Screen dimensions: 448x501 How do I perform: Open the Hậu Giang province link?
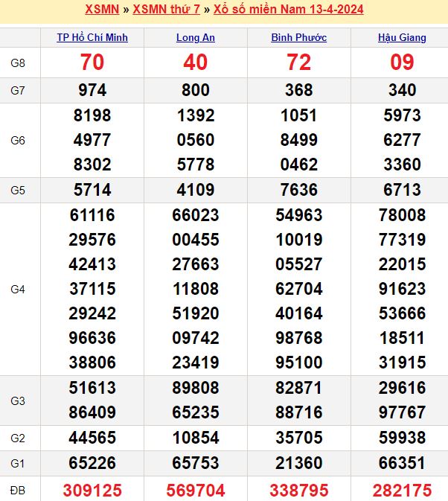pyautogui.click(x=402, y=37)
